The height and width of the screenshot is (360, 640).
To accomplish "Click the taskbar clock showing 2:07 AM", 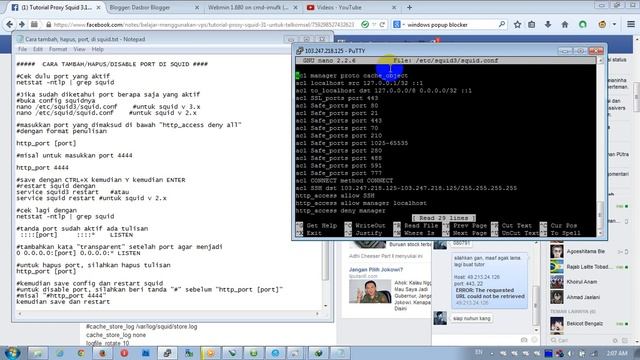I will coord(616,353).
